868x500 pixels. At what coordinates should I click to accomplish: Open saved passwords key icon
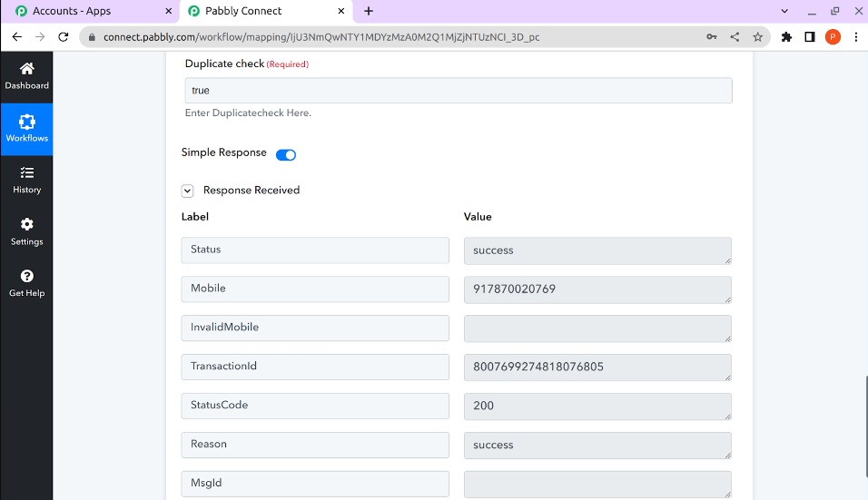pos(711,37)
